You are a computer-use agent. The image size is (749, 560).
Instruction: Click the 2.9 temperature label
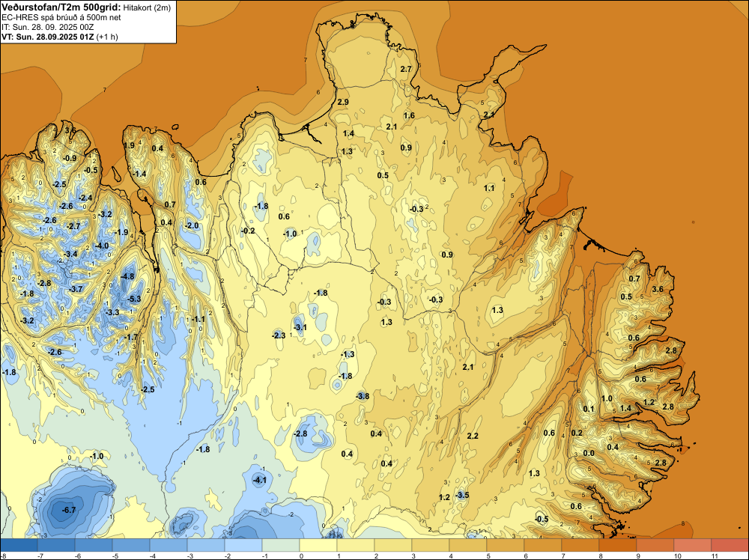(x=343, y=102)
